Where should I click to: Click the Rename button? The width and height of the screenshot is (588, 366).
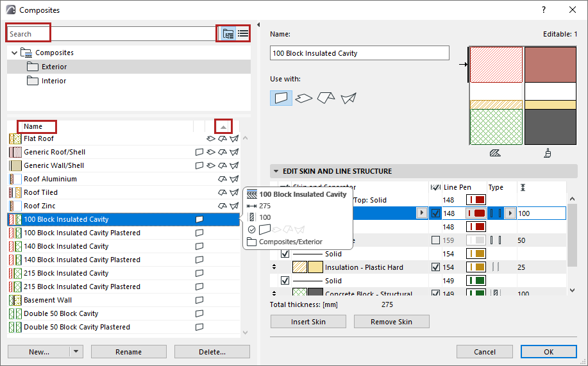pos(129,352)
